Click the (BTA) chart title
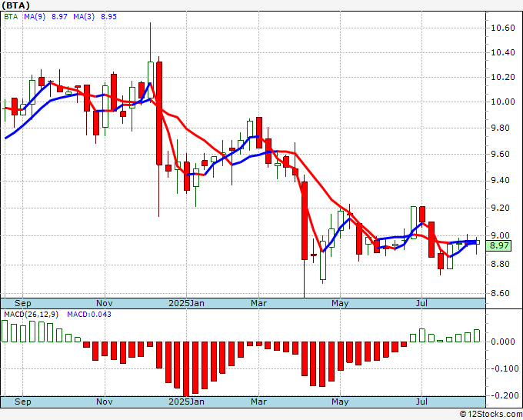The height and width of the screenshot is (420, 523). (15, 5)
